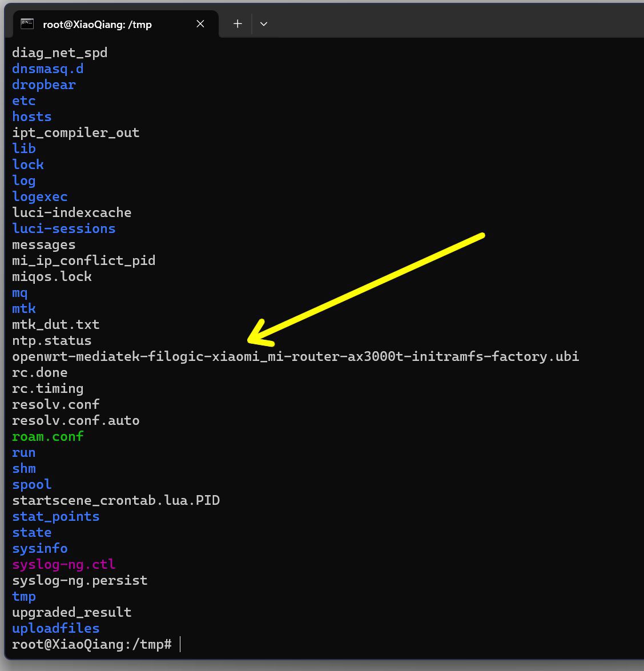Click the dropbear directory name
Image resolution: width=644 pixels, height=671 pixels.
pos(43,85)
